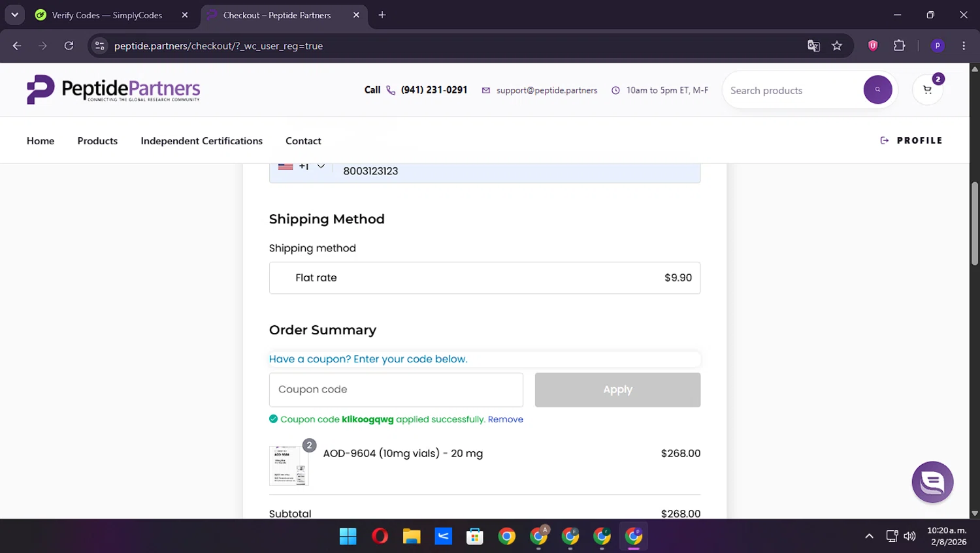Open the Products menu item
This screenshot has width=980, height=553.
point(97,141)
